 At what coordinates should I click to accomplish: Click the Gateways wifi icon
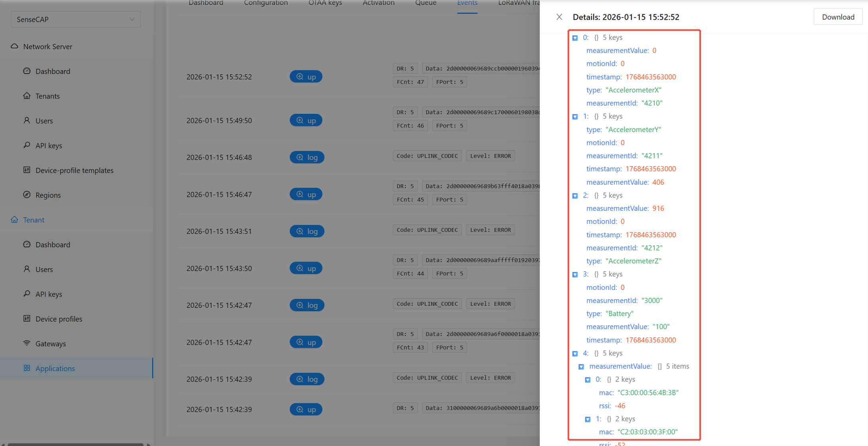pos(27,343)
